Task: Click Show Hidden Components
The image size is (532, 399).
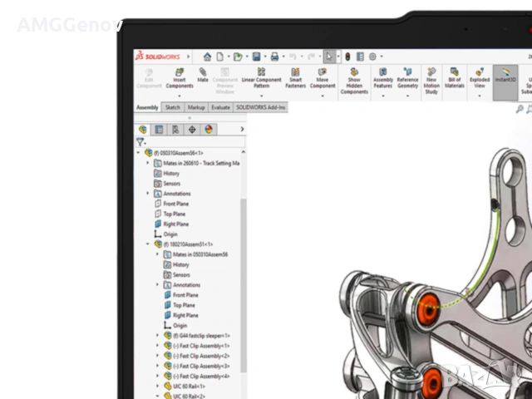Action: tap(354, 81)
